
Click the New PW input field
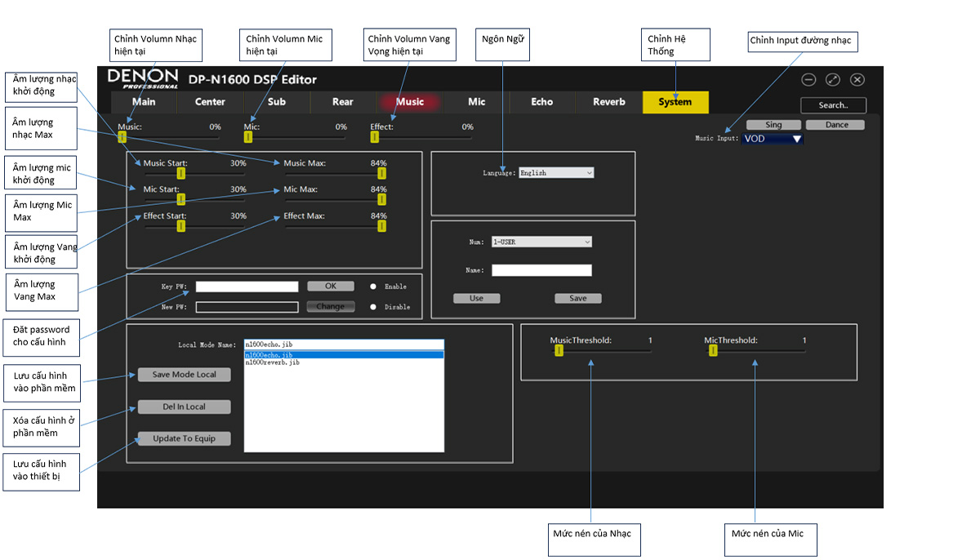247,307
